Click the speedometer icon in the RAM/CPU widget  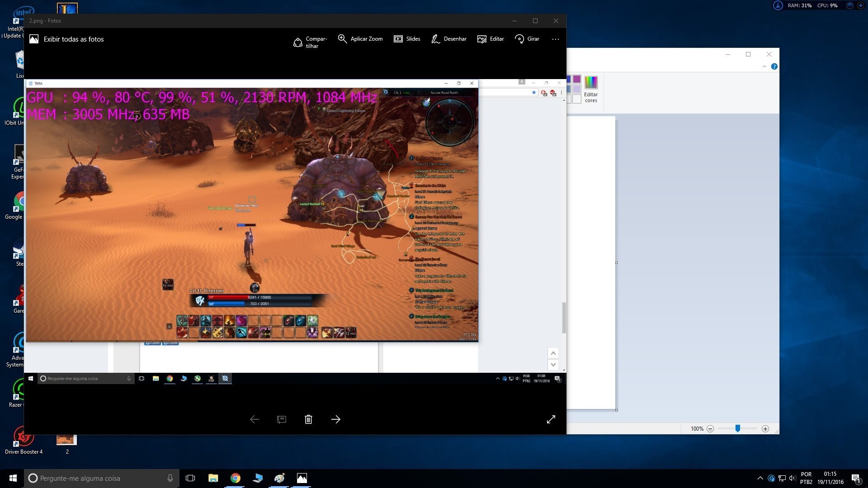coord(849,5)
